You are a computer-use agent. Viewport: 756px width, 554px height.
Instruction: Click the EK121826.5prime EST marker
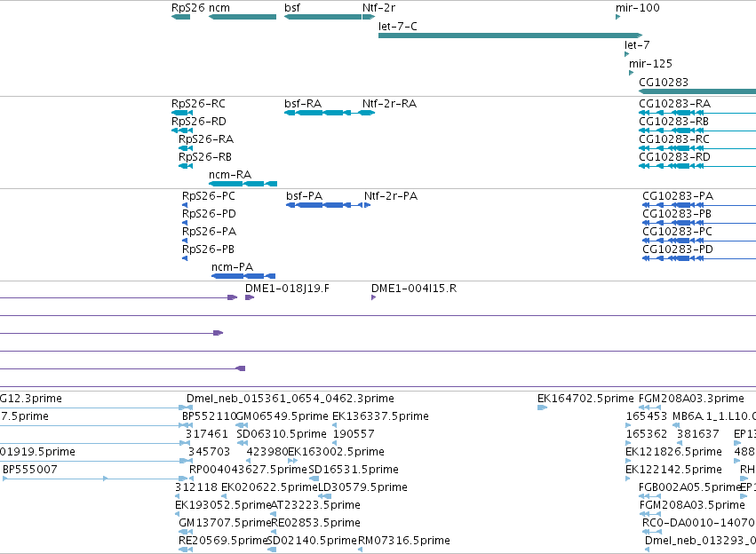click(628, 461)
